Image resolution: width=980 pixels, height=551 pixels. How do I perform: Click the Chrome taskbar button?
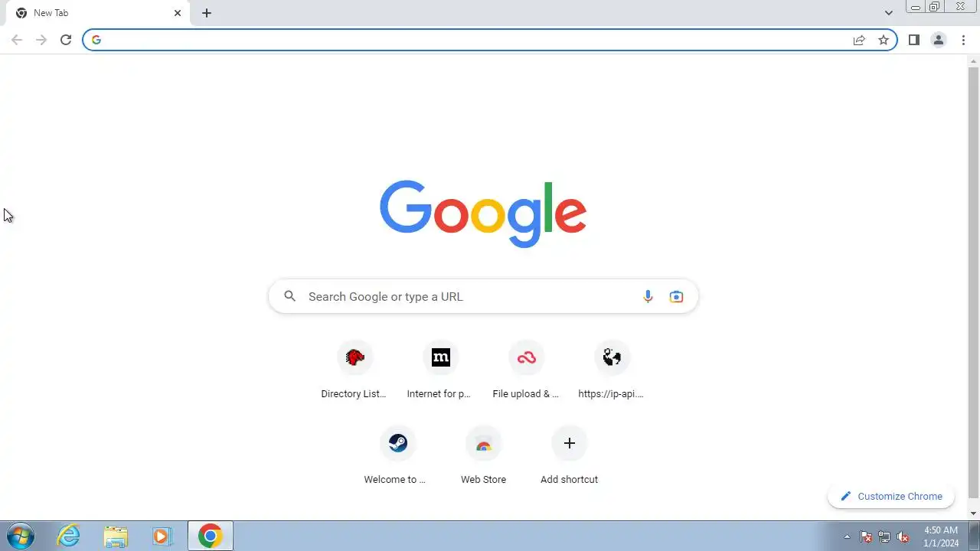coord(211,536)
